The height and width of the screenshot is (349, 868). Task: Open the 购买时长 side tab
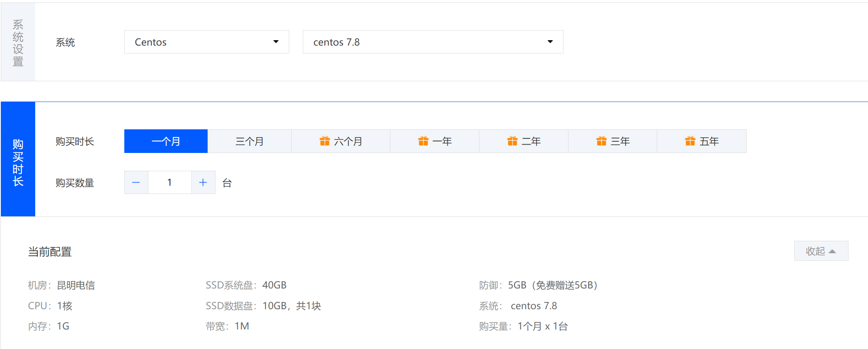[x=18, y=159]
